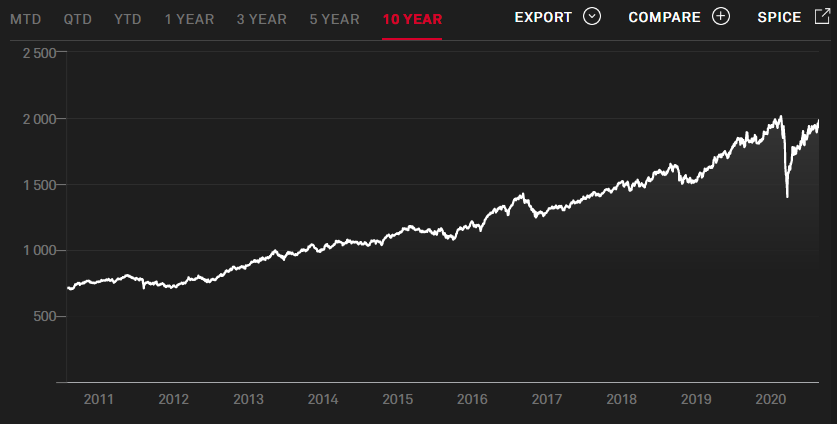Expand the circled chevron beside EXPORT
The width and height of the screenshot is (837, 424).
[592, 16]
